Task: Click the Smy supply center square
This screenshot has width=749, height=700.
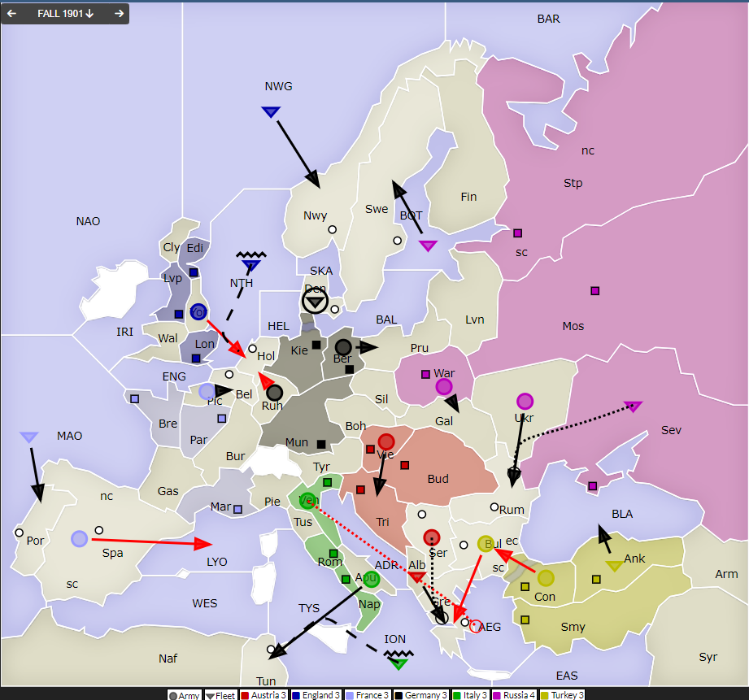Action: (x=525, y=620)
